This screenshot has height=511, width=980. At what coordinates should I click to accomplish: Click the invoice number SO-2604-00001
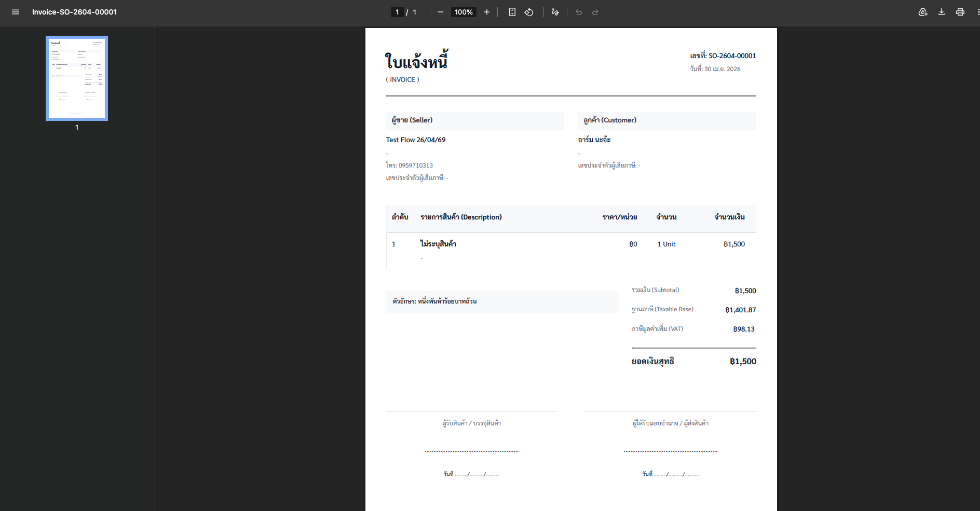click(x=732, y=56)
